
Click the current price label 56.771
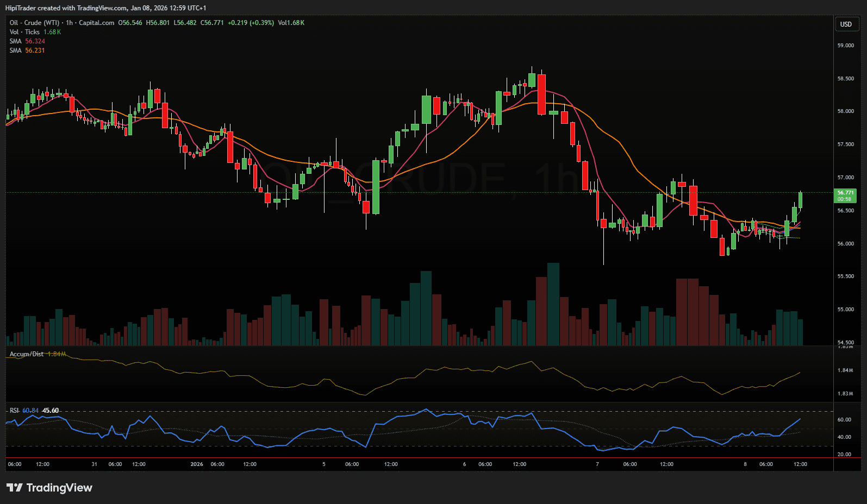click(x=845, y=193)
